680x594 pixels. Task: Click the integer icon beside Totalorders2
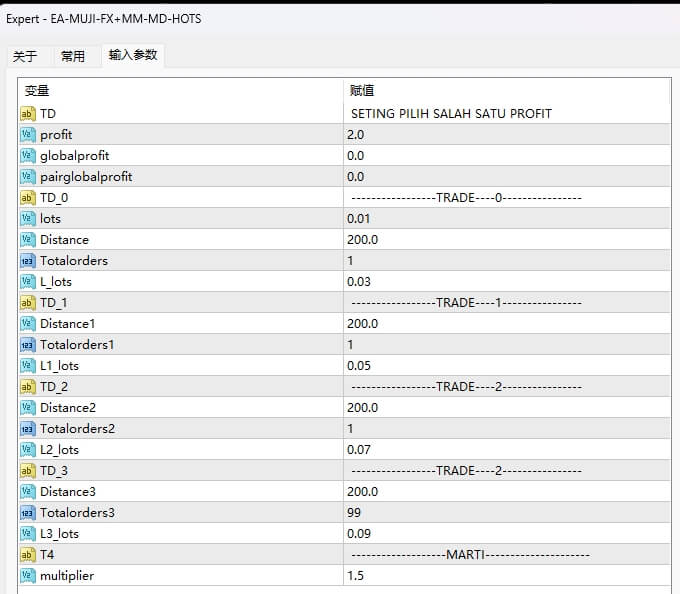tap(27, 428)
